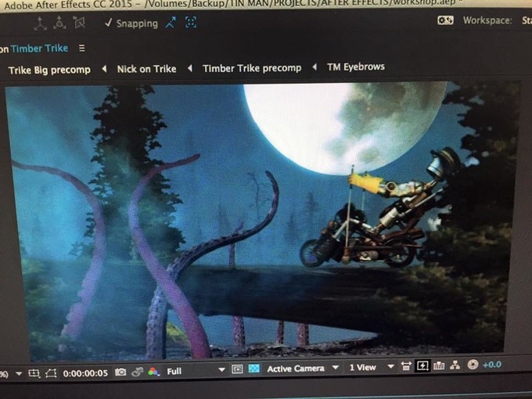
Task: Open the Active Camera view dropdown
Action: coord(303,368)
